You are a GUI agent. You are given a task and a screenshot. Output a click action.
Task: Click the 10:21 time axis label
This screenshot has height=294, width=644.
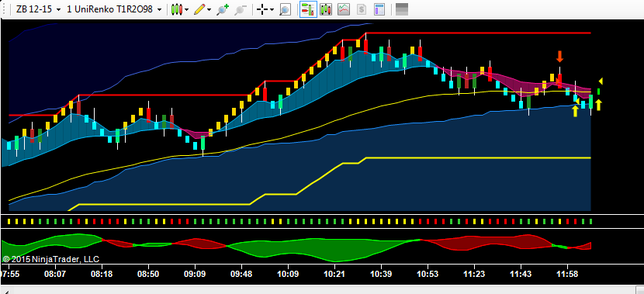click(x=334, y=274)
